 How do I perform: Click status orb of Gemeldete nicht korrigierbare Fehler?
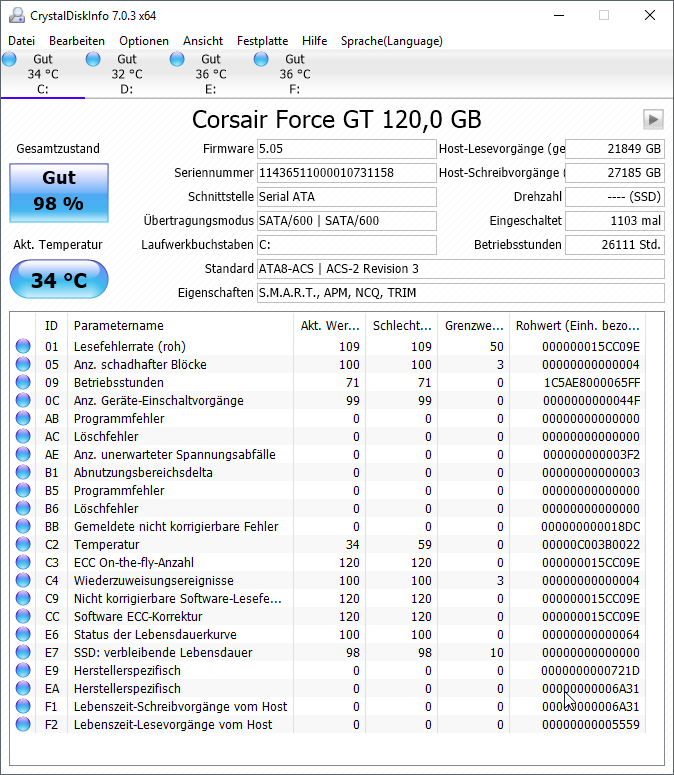pyautogui.click(x=23, y=526)
